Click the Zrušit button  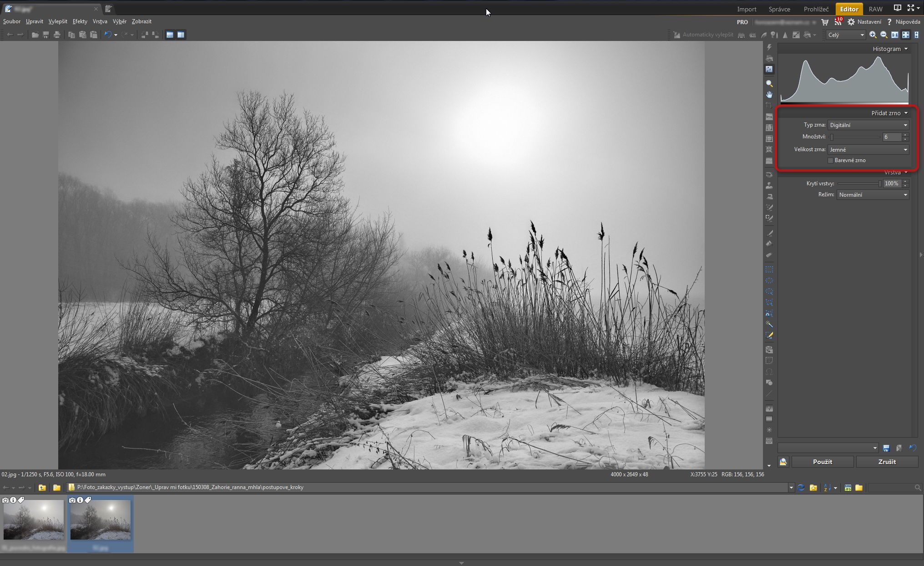pyautogui.click(x=887, y=462)
